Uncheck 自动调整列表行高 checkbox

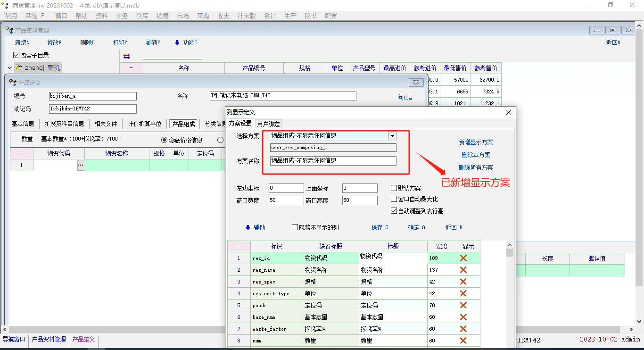(x=394, y=211)
